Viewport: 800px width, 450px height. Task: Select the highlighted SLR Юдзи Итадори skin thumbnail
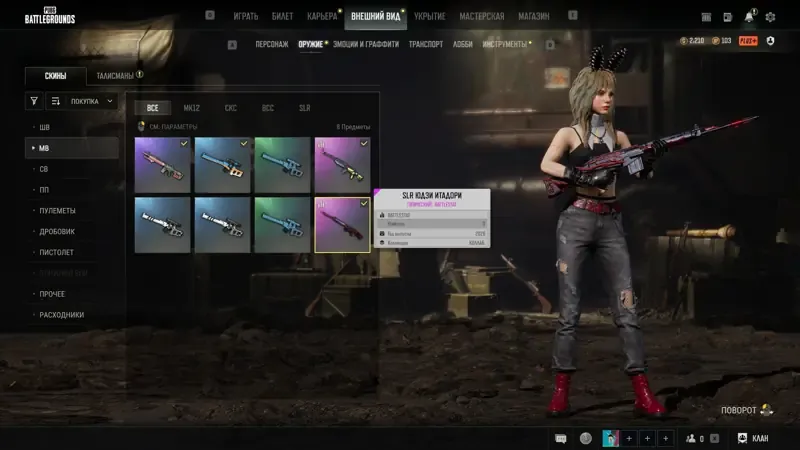[342, 225]
